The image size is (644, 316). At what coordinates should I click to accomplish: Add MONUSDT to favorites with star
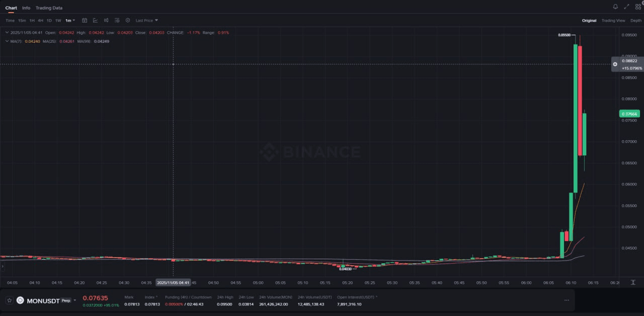tap(9, 300)
